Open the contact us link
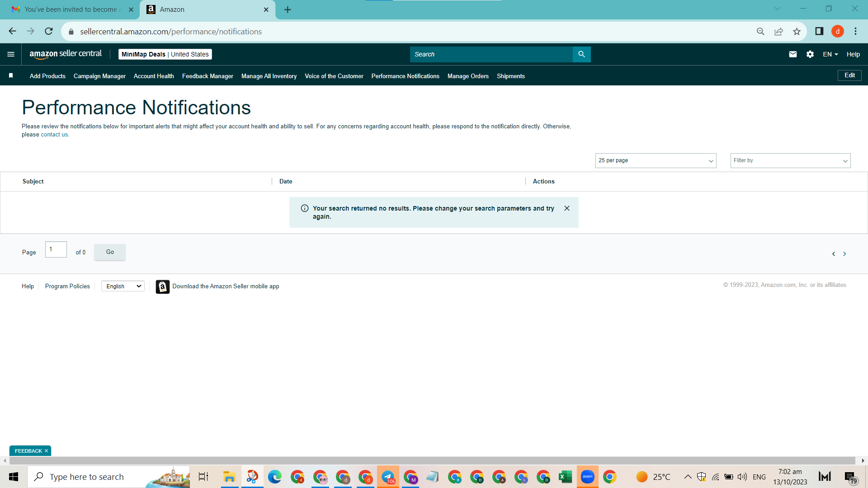The height and width of the screenshot is (488, 868). (54, 135)
